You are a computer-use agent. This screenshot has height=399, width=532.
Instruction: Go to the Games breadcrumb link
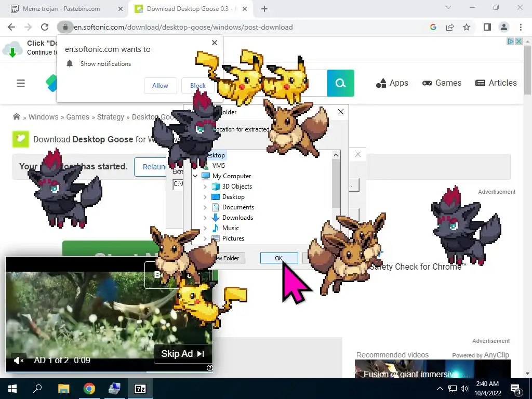[x=78, y=117]
